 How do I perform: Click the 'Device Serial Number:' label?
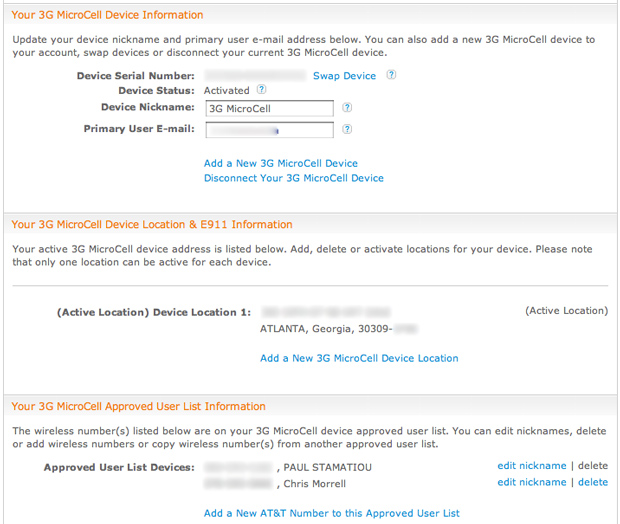tap(136, 76)
